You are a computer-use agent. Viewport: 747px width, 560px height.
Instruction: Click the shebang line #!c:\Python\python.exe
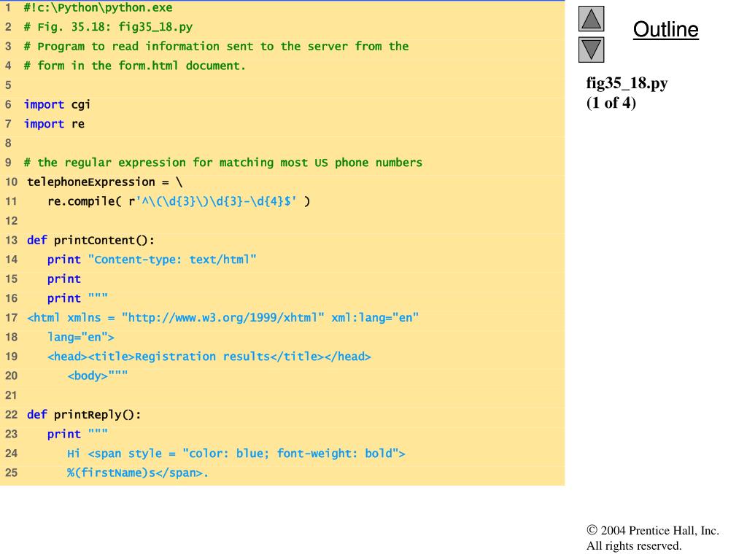98,7
